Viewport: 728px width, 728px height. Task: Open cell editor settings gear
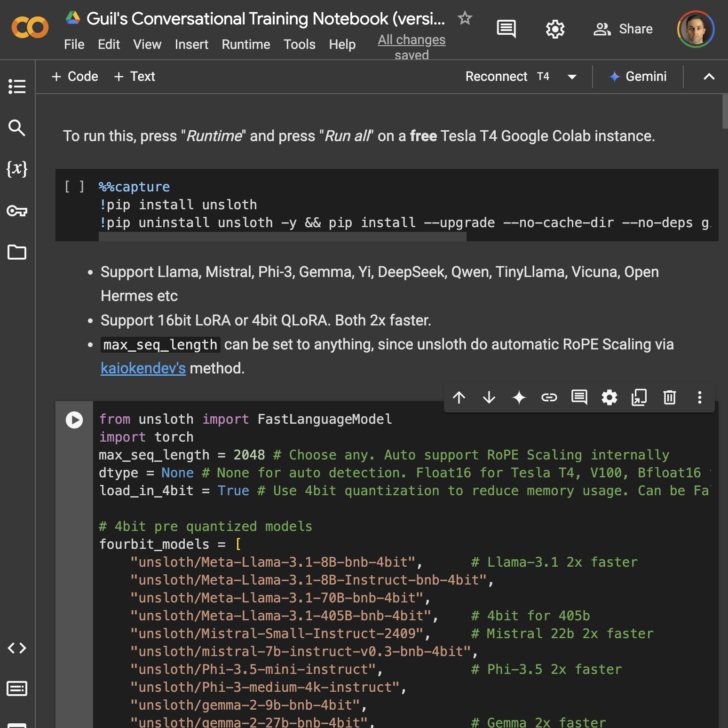coord(609,397)
